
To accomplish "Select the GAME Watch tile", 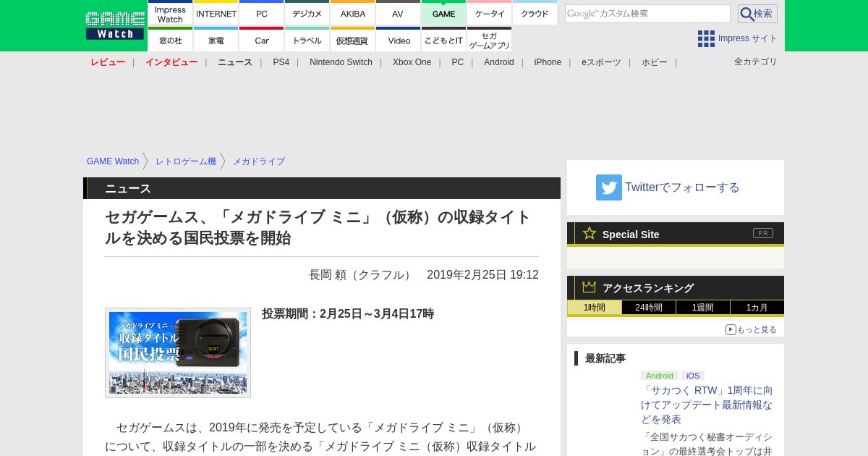I will tap(443, 13).
